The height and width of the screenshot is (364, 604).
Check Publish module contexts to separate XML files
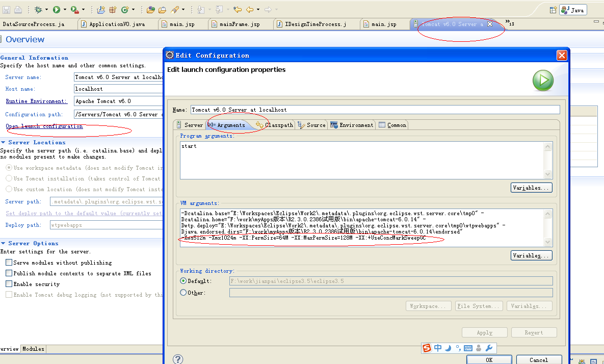pos(9,273)
